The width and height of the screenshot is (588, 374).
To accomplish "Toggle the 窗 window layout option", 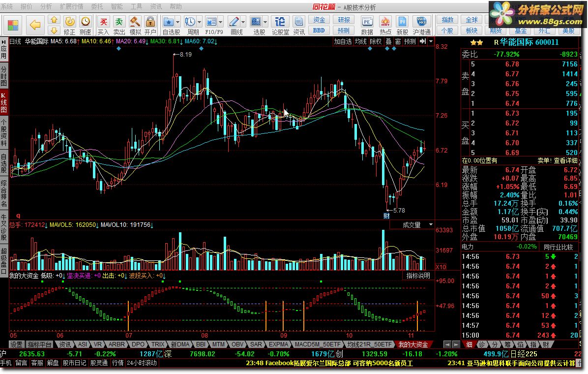I will 398,41.
